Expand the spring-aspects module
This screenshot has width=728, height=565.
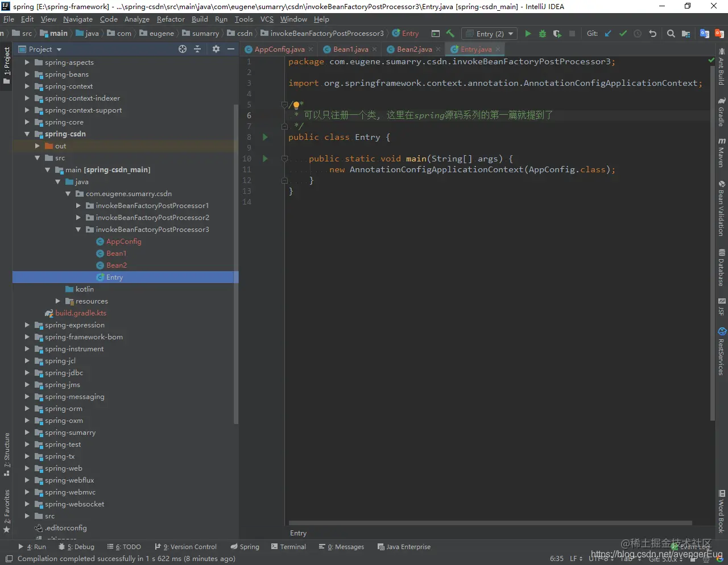click(x=27, y=63)
